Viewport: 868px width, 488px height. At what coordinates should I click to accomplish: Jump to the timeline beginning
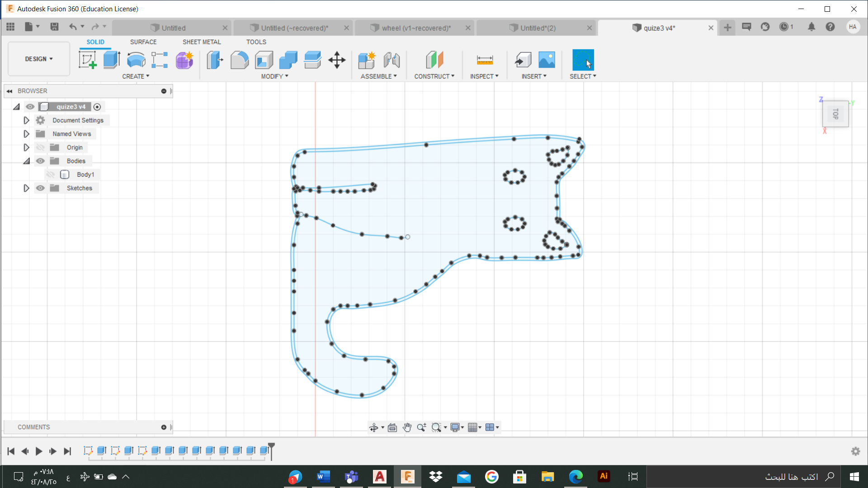tap(11, 451)
